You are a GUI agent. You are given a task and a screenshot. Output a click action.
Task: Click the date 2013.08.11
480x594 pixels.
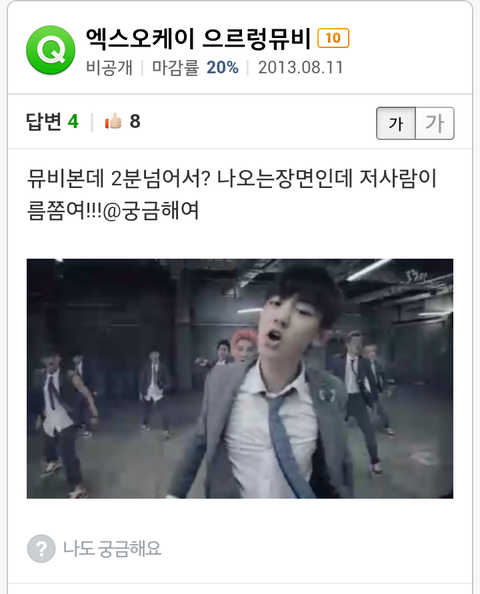pos(300,68)
